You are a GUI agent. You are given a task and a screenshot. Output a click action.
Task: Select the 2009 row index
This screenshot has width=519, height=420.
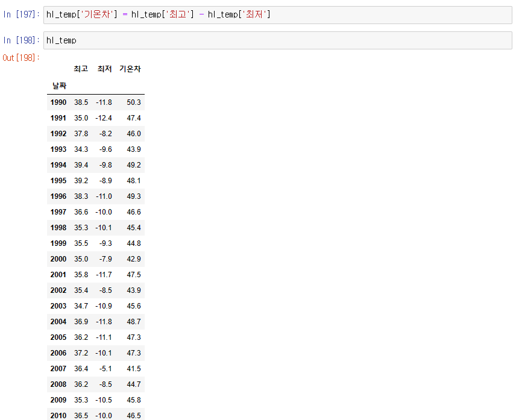(58, 400)
